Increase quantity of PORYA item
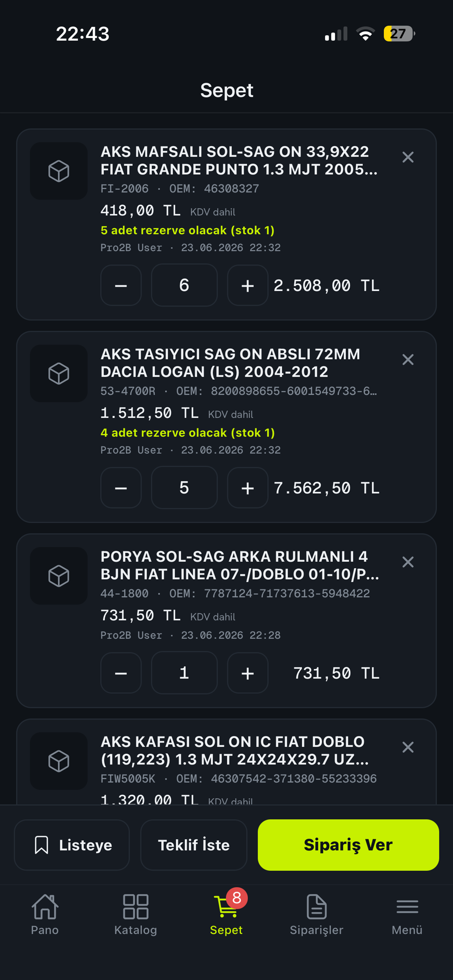This screenshot has height=980, width=453. click(248, 673)
